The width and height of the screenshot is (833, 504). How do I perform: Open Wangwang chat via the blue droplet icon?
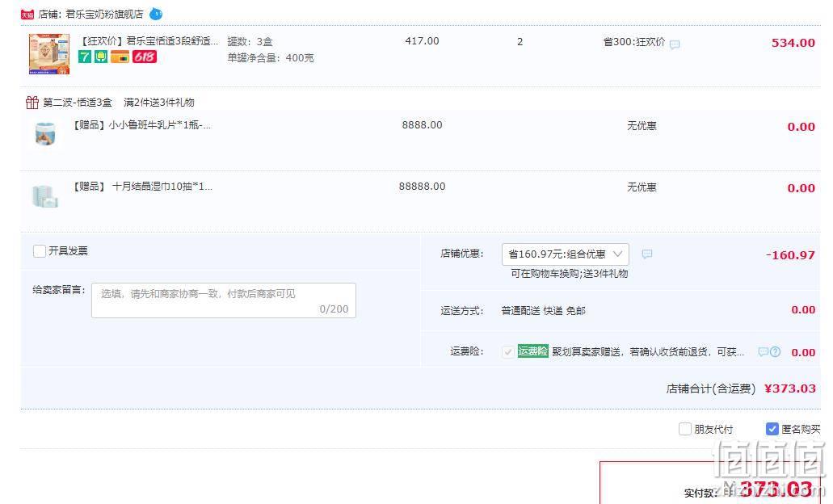click(x=156, y=14)
